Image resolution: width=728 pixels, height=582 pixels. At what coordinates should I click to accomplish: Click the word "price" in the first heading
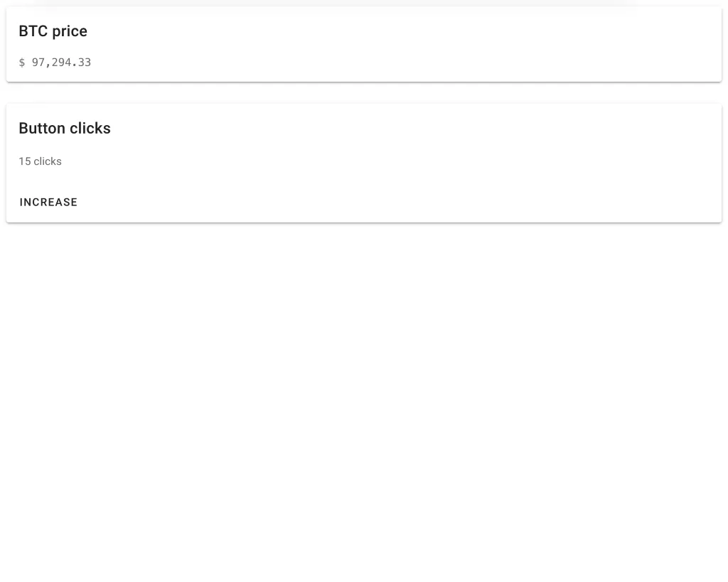click(70, 31)
